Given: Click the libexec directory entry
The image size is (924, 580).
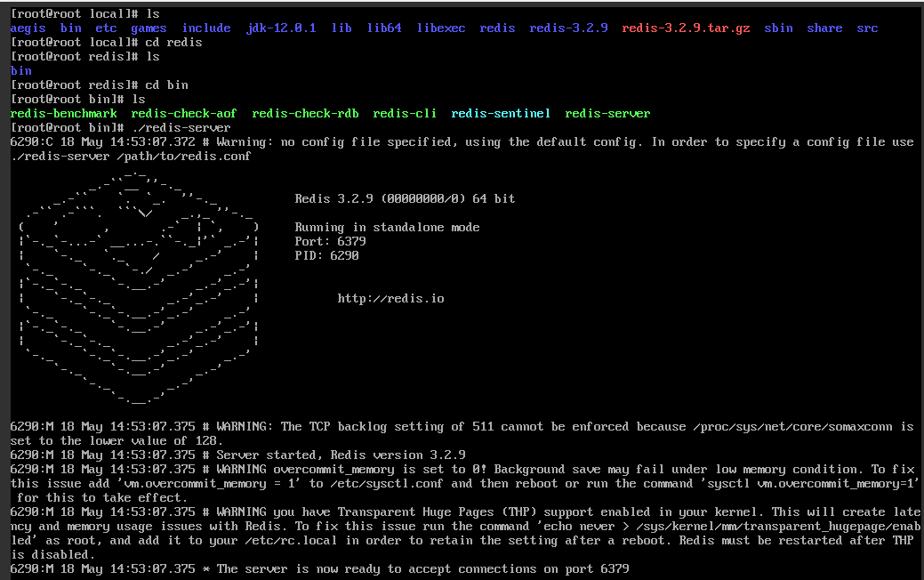Looking at the screenshot, I should pyautogui.click(x=441, y=28).
